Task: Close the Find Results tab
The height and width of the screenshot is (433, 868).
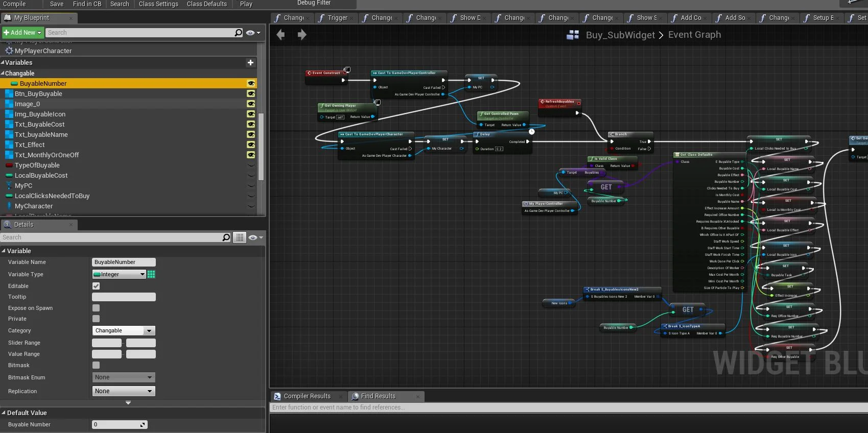Action: (417, 396)
